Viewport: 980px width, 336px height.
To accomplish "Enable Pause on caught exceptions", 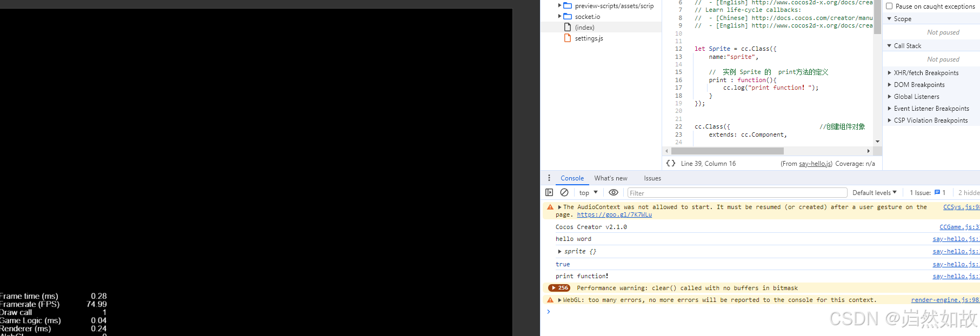I will pos(889,6).
